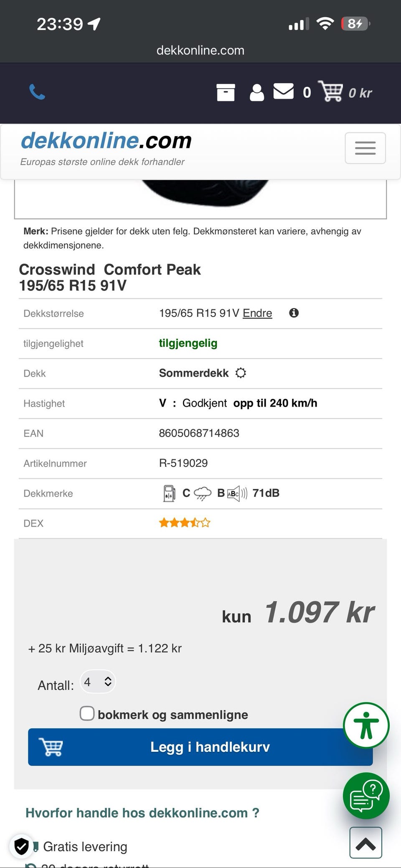
Task: Tap the DEX star rating
Action: tap(184, 523)
